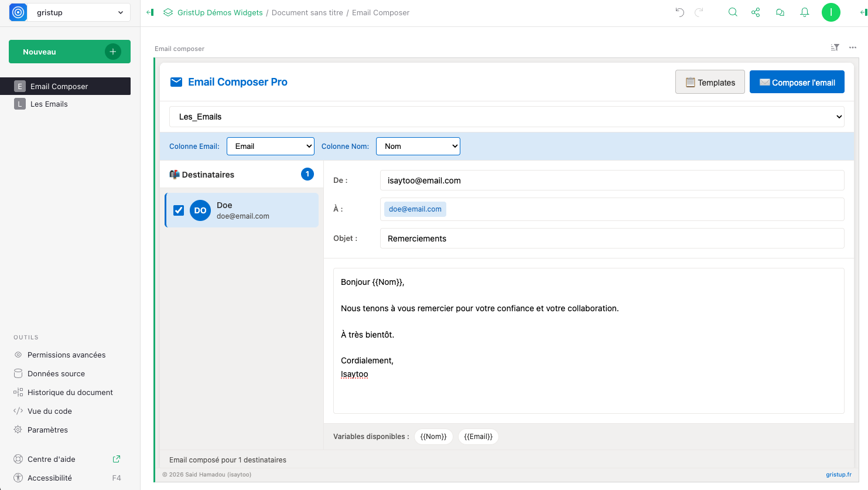
Task: Click the Templates button
Action: pyautogui.click(x=710, y=83)
